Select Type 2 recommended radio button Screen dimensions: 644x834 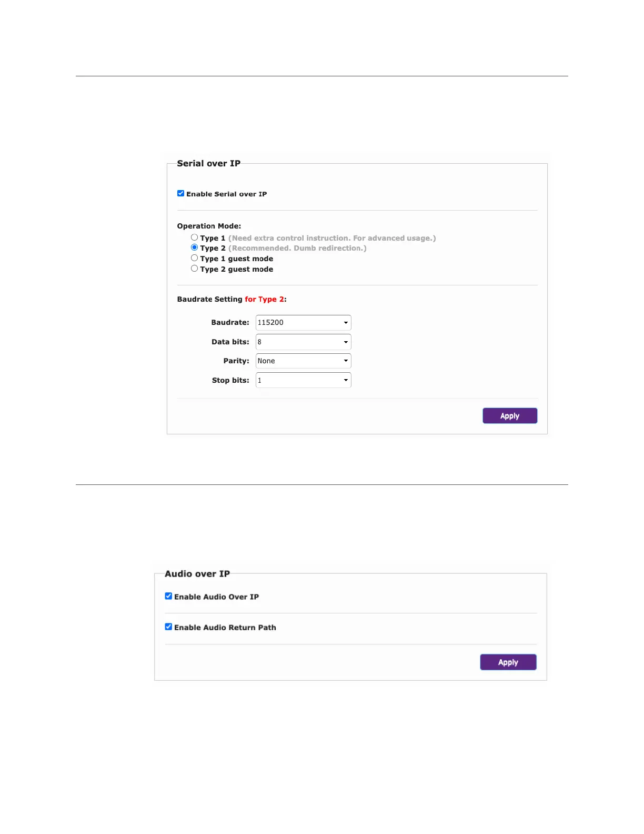pos(194,247)
